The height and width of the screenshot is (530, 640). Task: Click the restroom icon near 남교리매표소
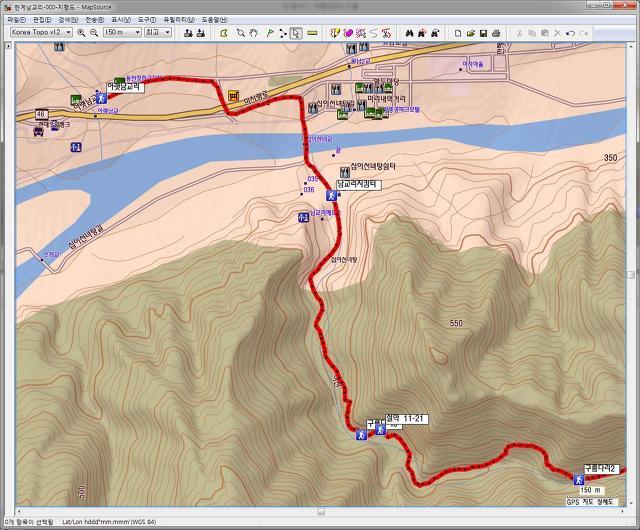(303, 217)
